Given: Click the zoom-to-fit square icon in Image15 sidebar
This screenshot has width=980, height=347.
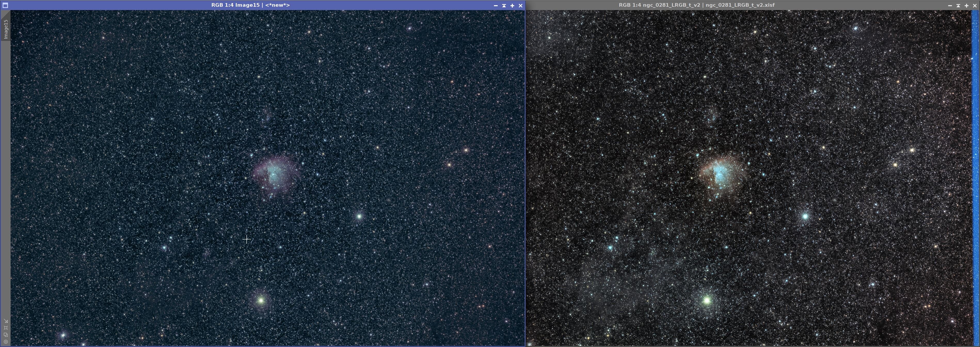Looking at the screenshot, I should [6, 328].
